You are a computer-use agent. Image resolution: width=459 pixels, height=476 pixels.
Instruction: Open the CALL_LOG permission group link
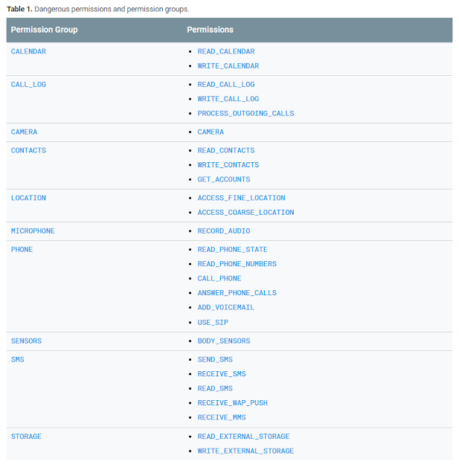pyautogui.click(x=28, y=84)
